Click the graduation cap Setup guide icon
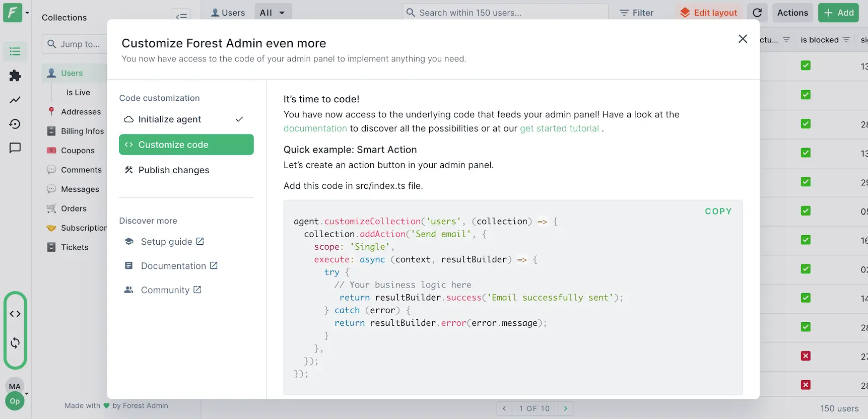868x419 pixels. 129,241
